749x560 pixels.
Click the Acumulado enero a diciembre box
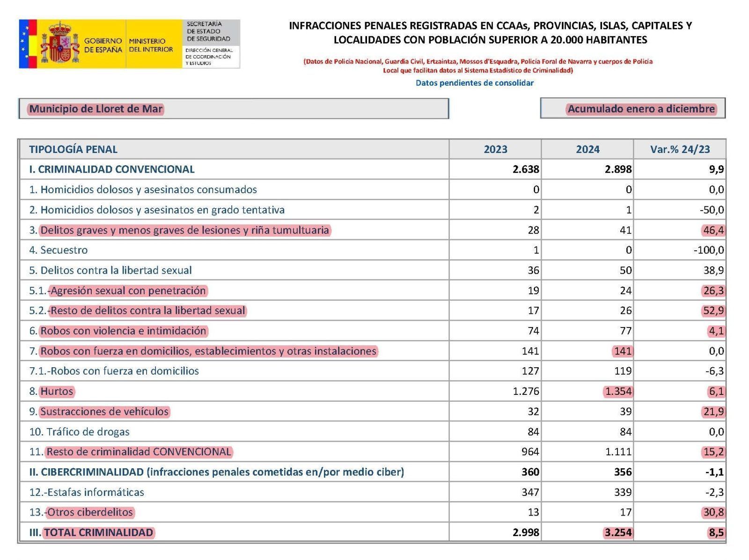click(x=632, y=109)
